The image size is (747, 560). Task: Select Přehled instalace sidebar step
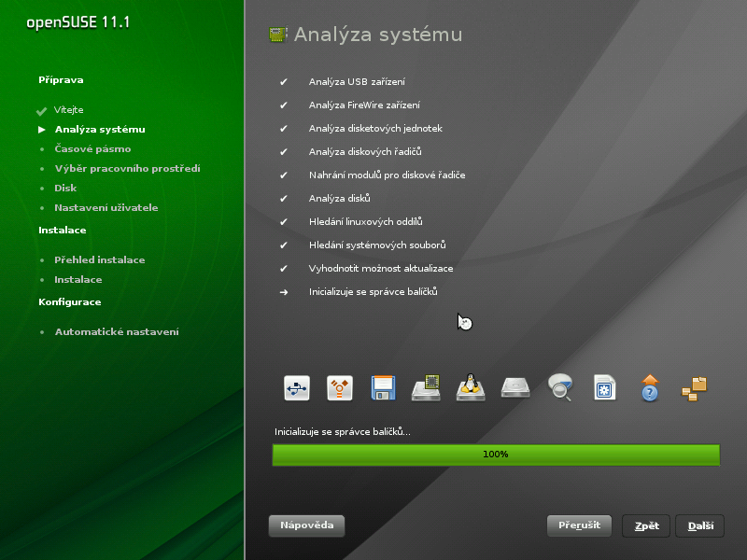100,260
